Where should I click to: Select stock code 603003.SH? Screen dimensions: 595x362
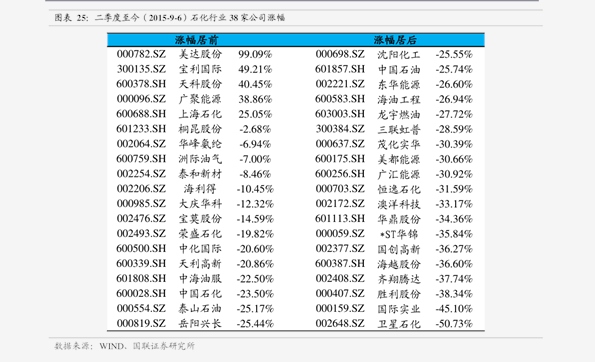pos(340,114)
